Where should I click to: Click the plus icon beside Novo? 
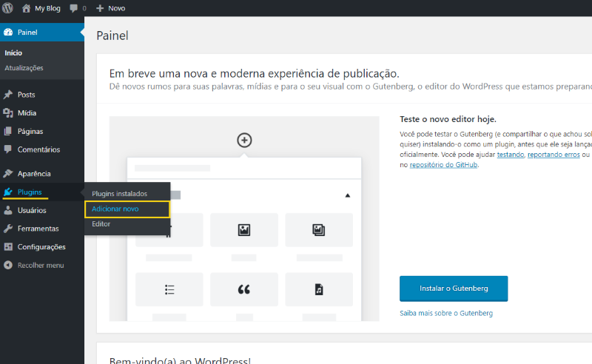(100, 8)
